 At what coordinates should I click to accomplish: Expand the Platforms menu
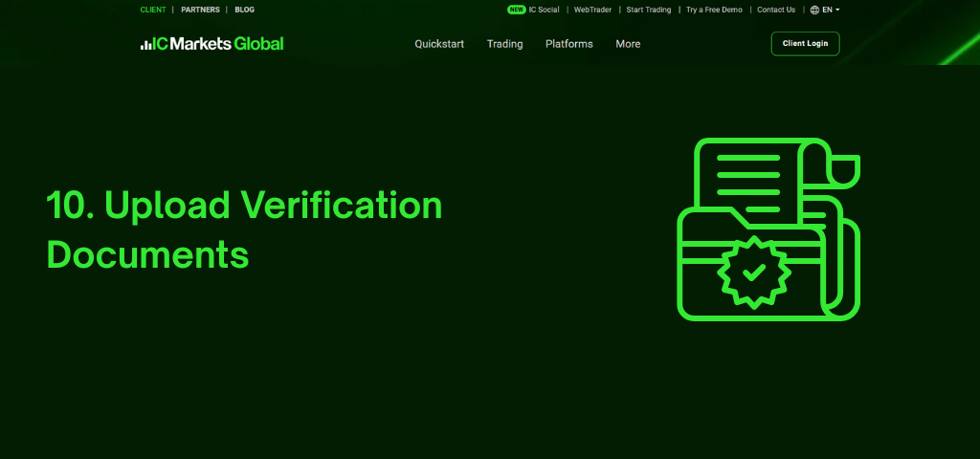pyautogui.click(x=568, y=44)
